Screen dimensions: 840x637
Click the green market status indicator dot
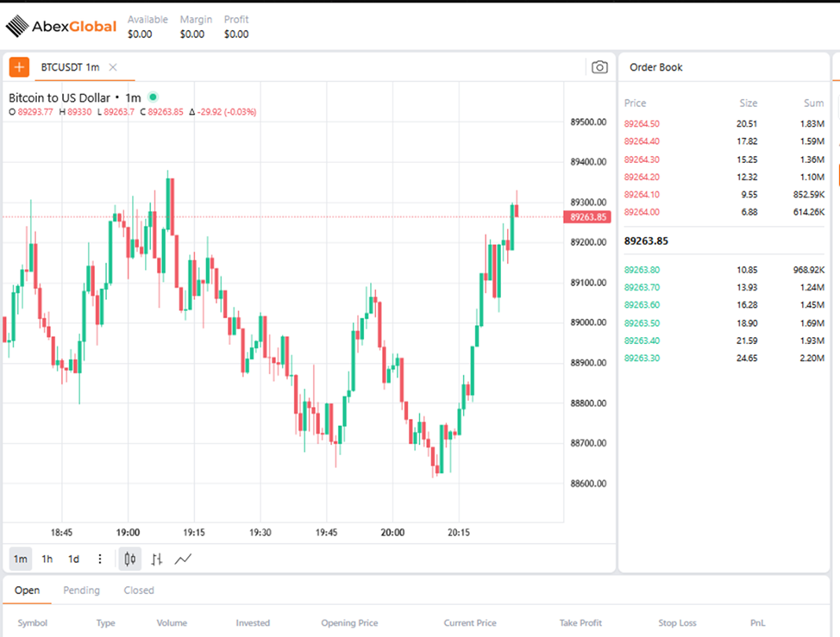point(152,97)
